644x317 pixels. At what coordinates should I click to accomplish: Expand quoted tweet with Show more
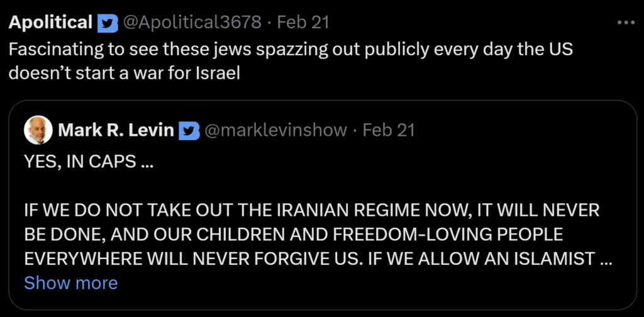pos(70,283)
